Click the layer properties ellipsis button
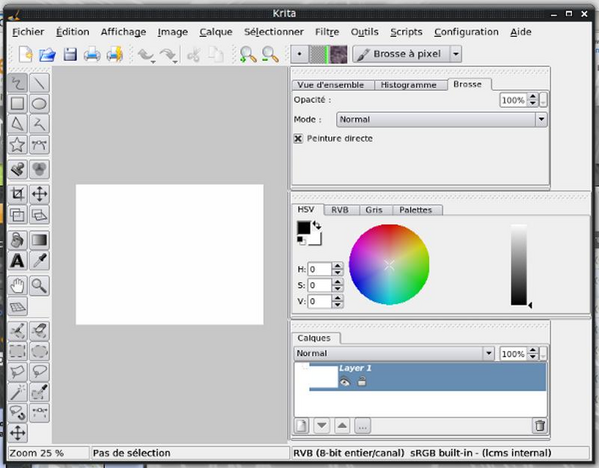599x468 pixels. (363, 426)
